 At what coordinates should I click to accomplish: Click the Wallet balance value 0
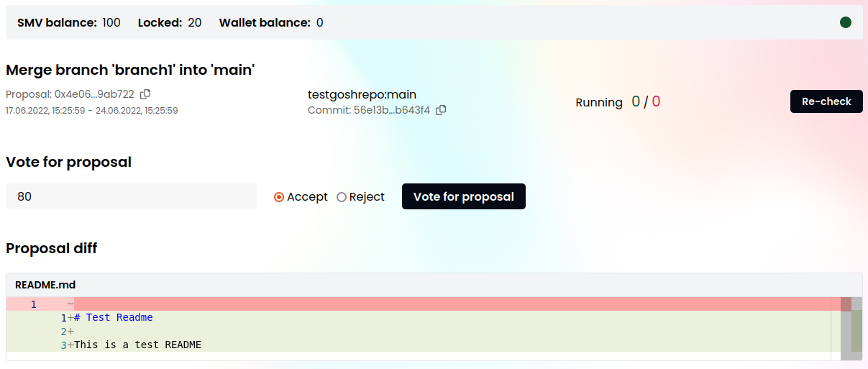point(320,22)
